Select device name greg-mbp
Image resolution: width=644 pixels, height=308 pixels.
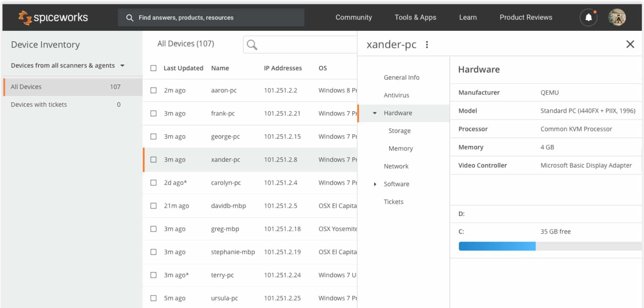[x=225, y=229]
